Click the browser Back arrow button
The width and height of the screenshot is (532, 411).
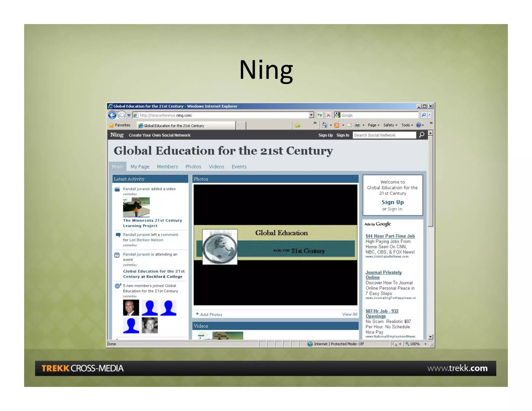[112, 115]
